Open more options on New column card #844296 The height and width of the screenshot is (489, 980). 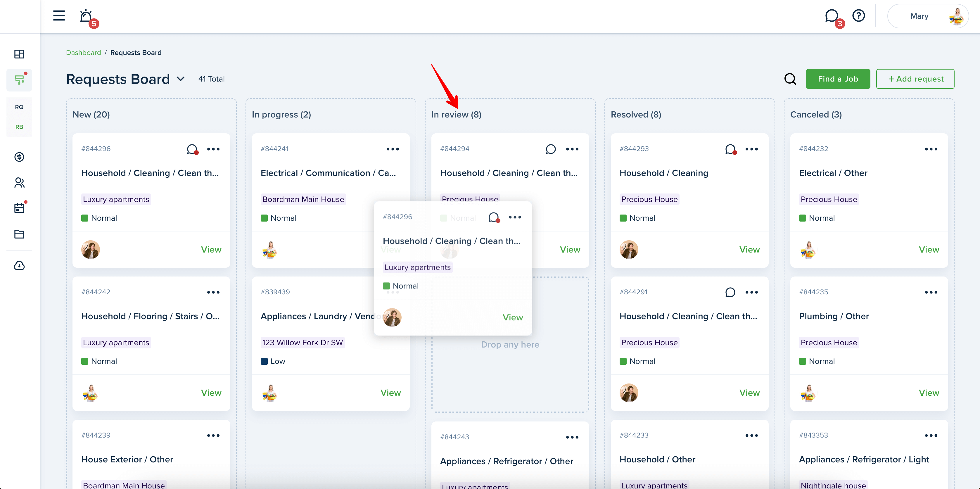click(213, 149)
